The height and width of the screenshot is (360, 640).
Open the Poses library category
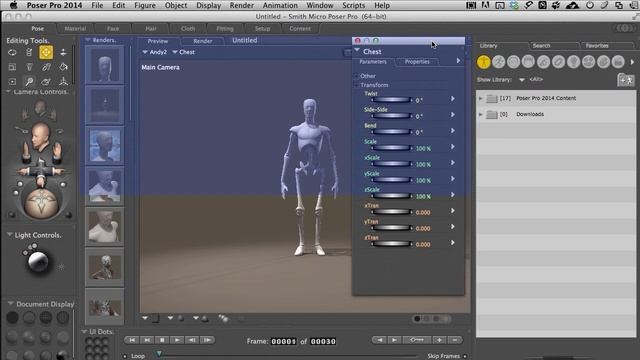498,62
